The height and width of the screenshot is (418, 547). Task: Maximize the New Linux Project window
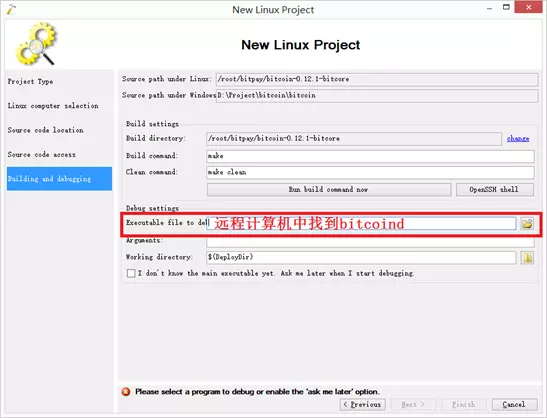(x=506, y=7)
